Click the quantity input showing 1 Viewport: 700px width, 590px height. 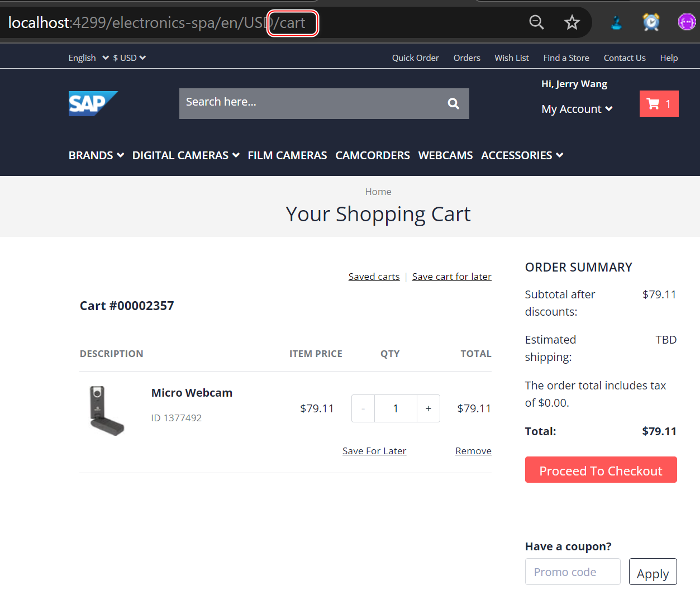[396, 408]
